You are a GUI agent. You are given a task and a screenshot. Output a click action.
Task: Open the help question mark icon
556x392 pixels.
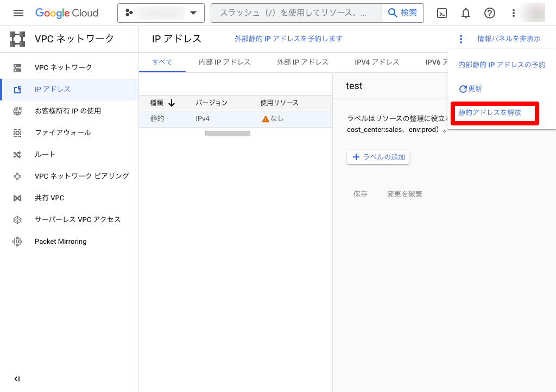click(x=490, y=13)
